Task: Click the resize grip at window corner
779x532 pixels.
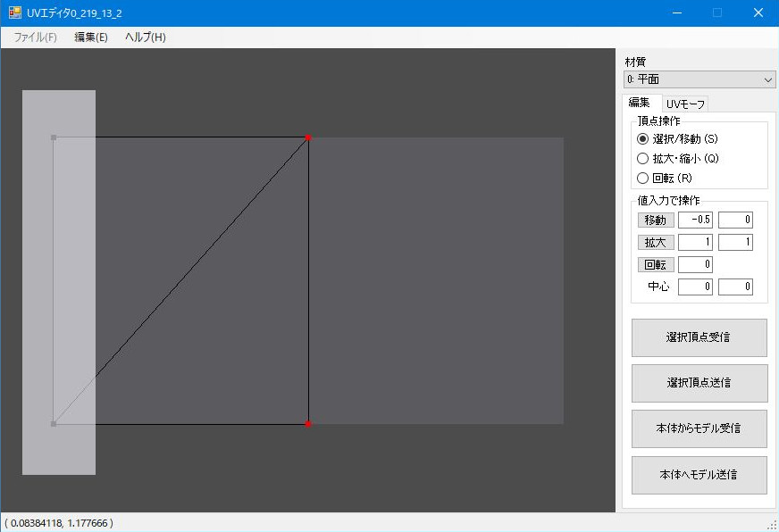Action: (x=773, y=526)
